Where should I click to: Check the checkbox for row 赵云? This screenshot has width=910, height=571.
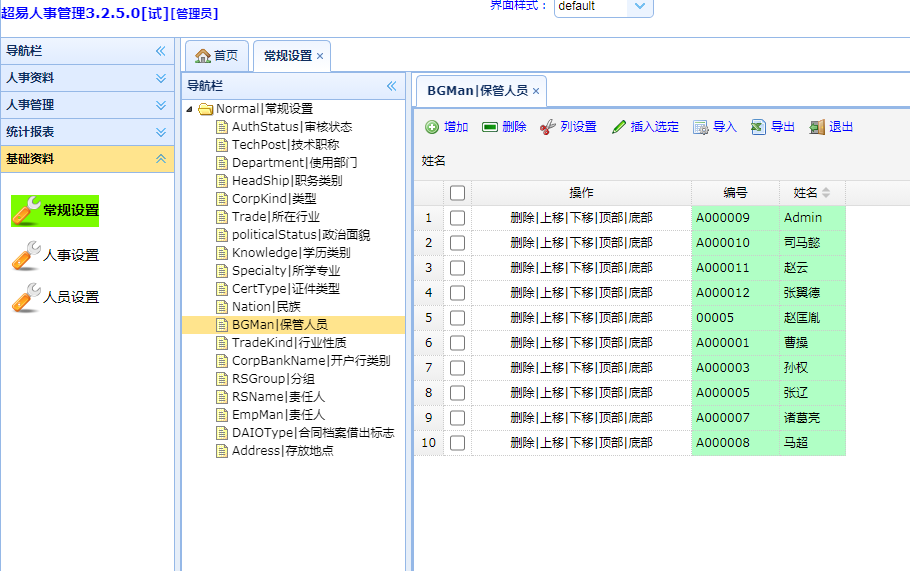(x=457, y=268)
